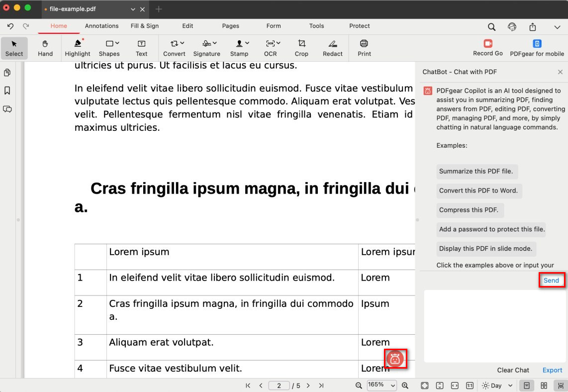Print the document using Print icon
The width and height of the screenshot is (568, 392).
click(364, 48)
